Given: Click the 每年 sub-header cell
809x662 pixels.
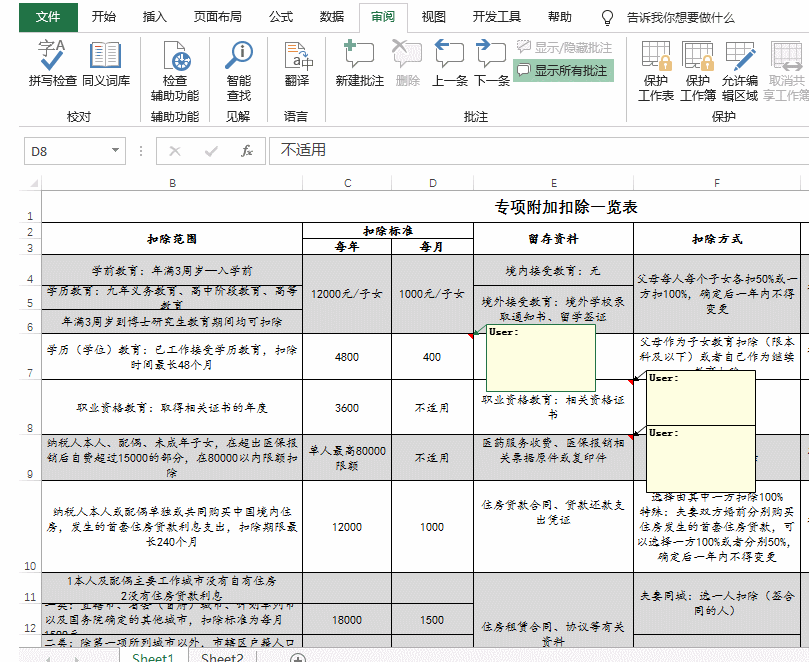Looking at the screenshot, I should coord(347,247).
